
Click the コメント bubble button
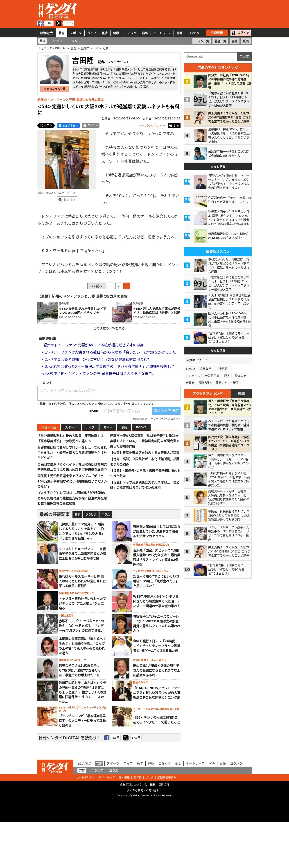91,125
